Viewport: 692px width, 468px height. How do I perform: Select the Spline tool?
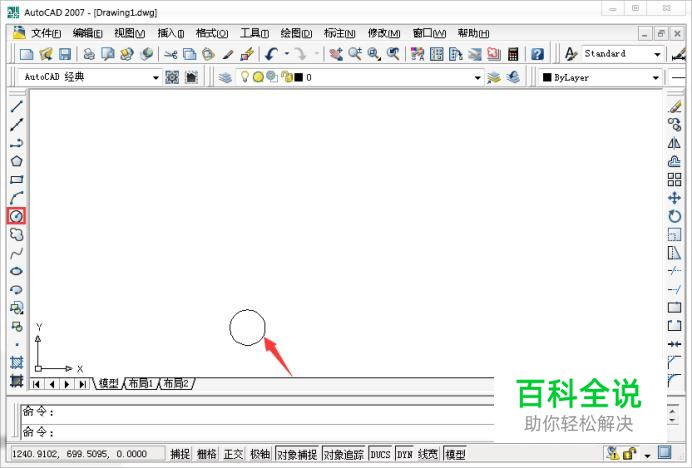pos(16,253)
